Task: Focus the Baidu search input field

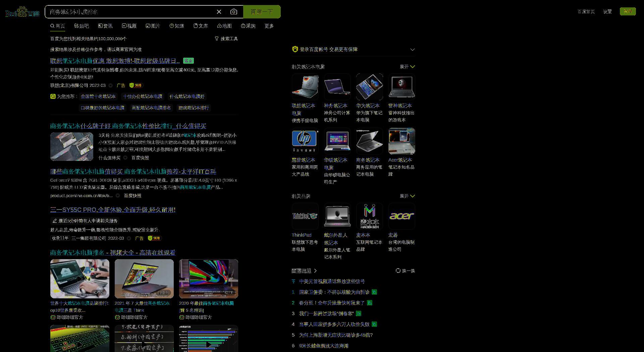Action: point(131,12)
